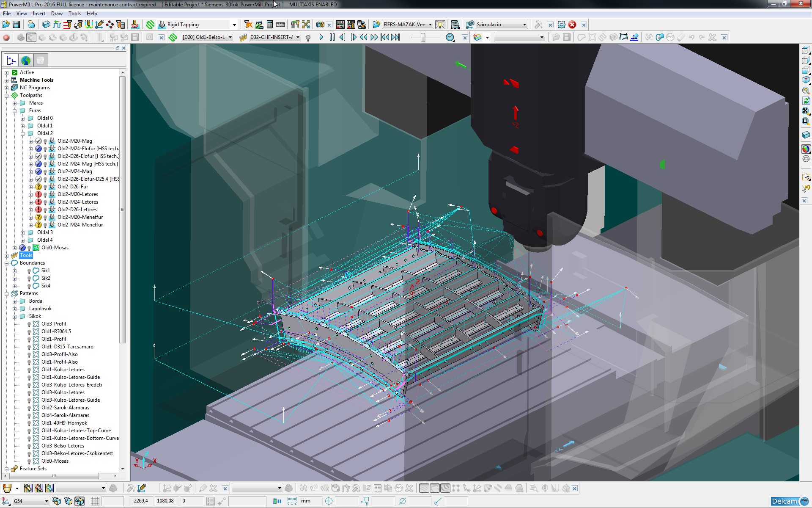Select the globe browser tab icon

click(26, 60)
